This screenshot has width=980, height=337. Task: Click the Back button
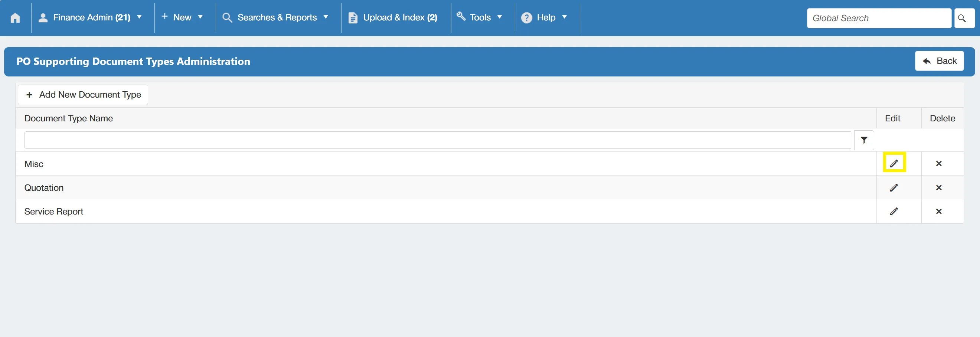[939, 61]
